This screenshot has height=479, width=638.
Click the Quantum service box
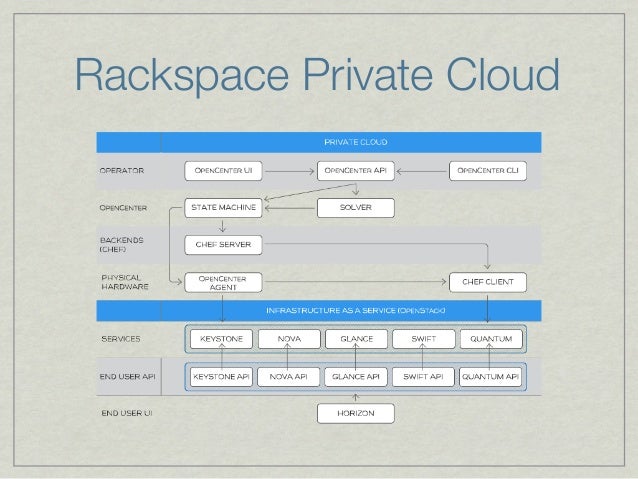[491, 339]
